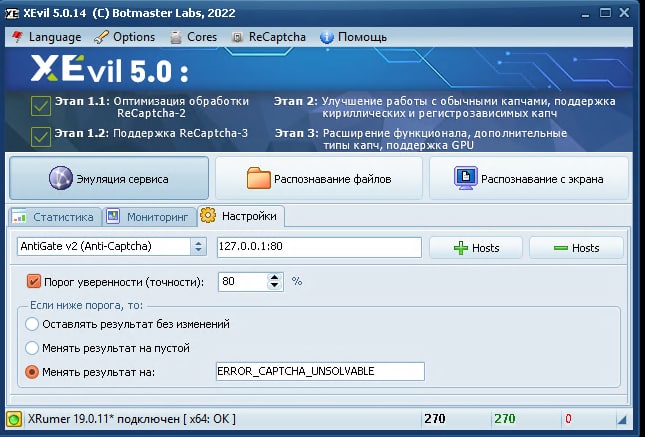Click the service combo box arrow

point(198,246)
